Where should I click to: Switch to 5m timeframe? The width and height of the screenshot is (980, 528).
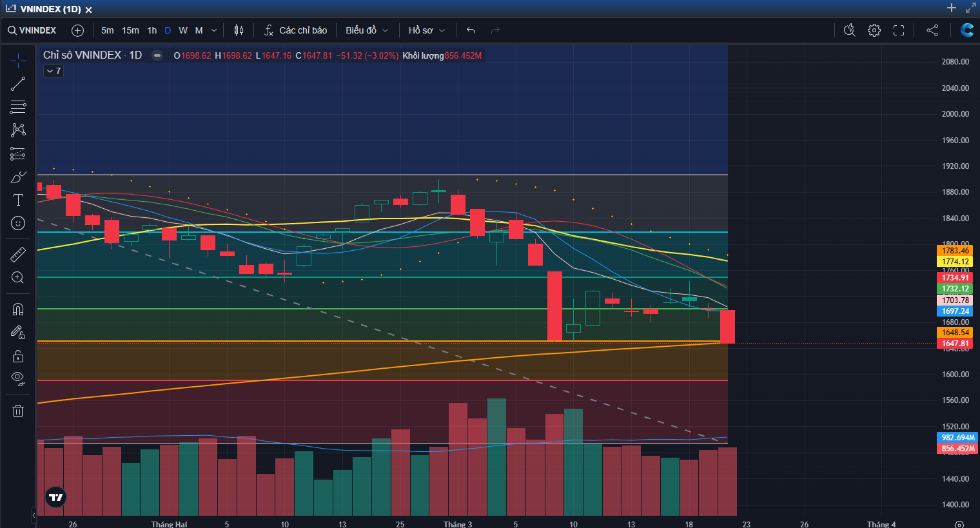click(107, 30)
